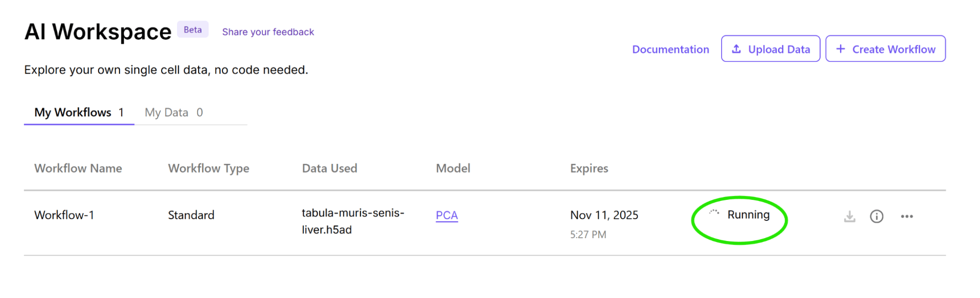Open the three-dot options menu for Workflow-1
The height and width of the screenshot is (298, 980).
(907, 216)
